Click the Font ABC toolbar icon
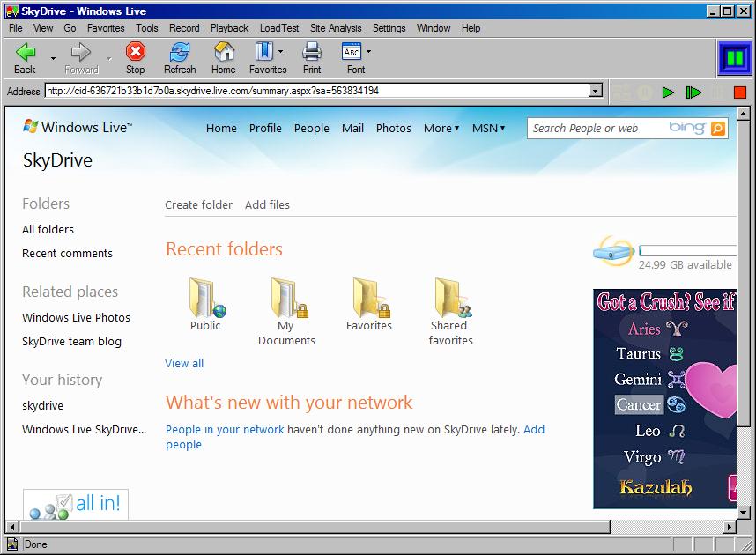Screen dimensions: 756x555 (352, 52)
